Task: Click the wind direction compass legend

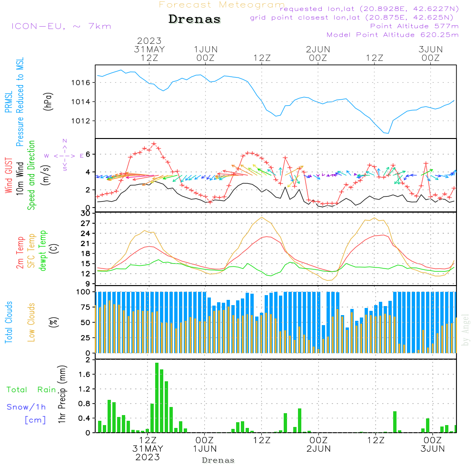Action: [x=65, y=156]
